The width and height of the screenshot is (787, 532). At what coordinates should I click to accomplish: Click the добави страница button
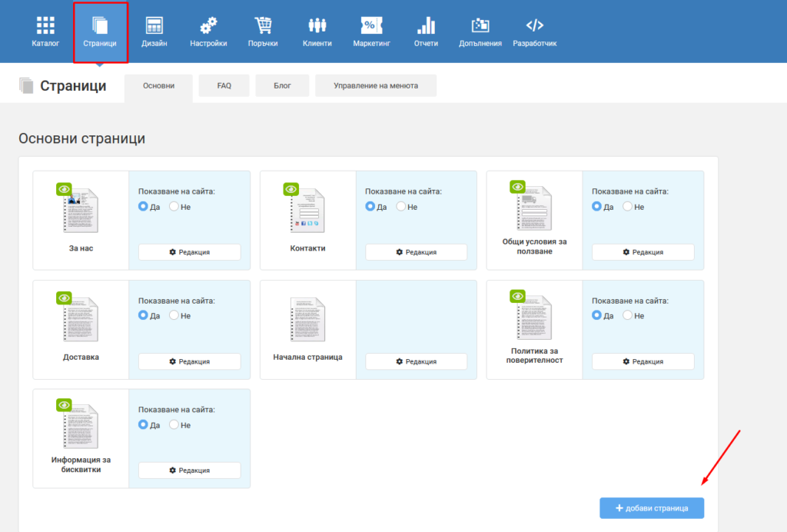[x=652, y=508]
